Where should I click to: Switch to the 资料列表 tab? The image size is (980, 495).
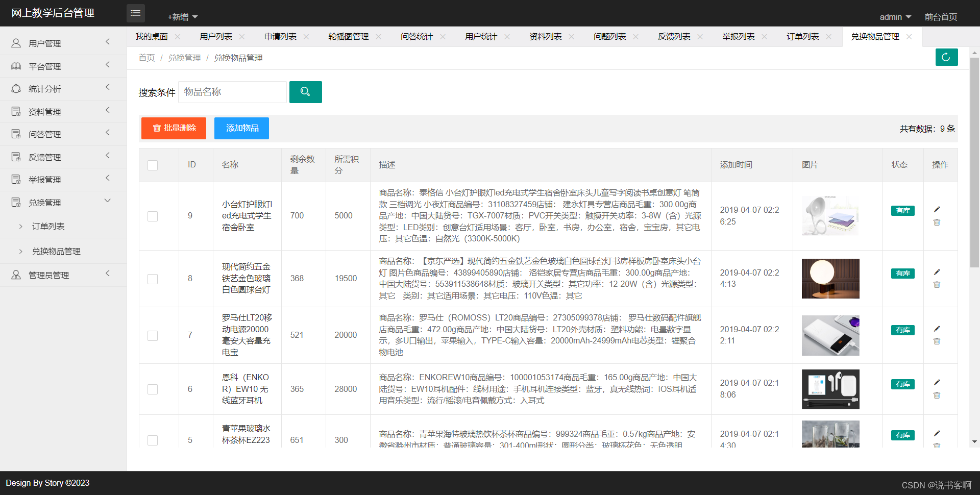click(545, 37)
